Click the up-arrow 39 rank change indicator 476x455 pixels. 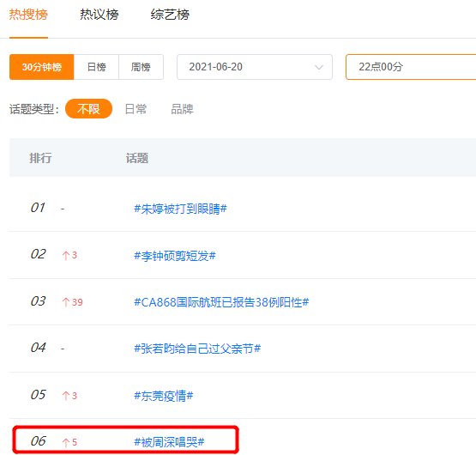click(72, 302)
